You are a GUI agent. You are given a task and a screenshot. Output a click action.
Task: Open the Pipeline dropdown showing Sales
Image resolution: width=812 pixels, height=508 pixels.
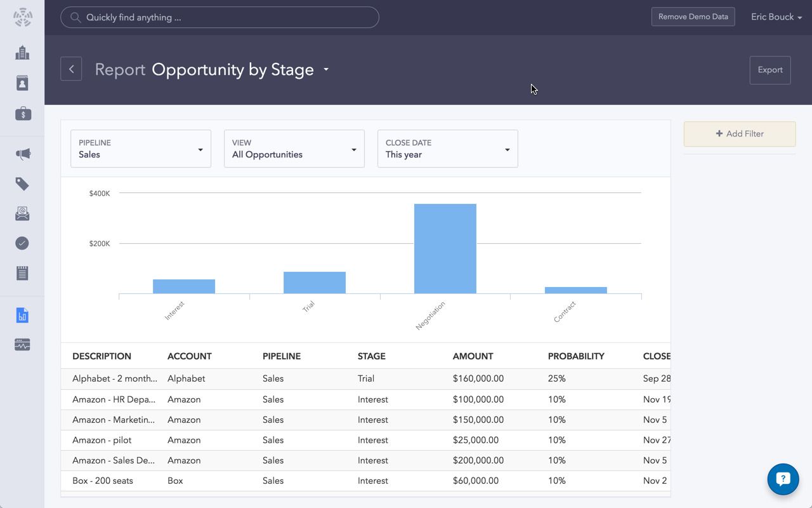pos(140,149)
